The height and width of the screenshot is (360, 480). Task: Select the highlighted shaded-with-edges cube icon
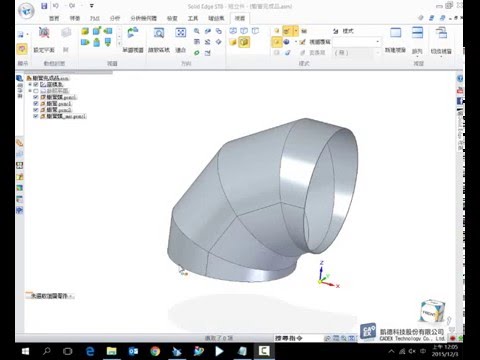tap(244, 42)
